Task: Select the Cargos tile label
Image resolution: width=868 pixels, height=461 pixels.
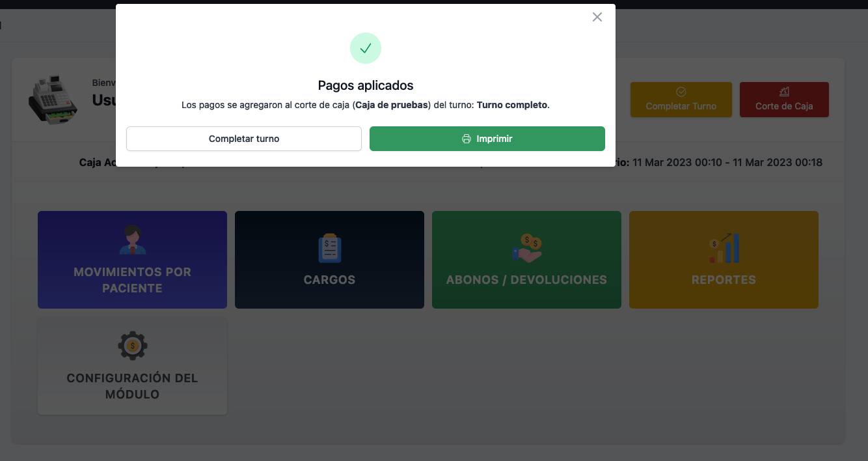Action: [x=329, y=280]
